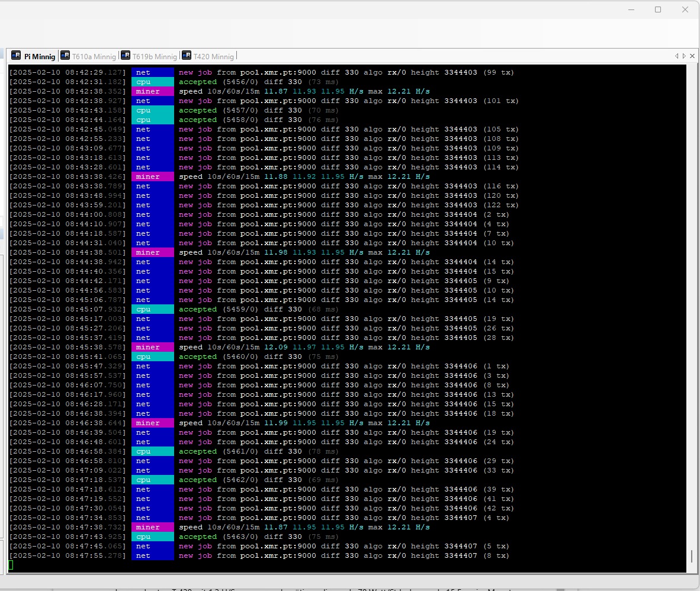Click the miner label at 08:47:38.732
700x591 pixels.
tap(152, 527)
